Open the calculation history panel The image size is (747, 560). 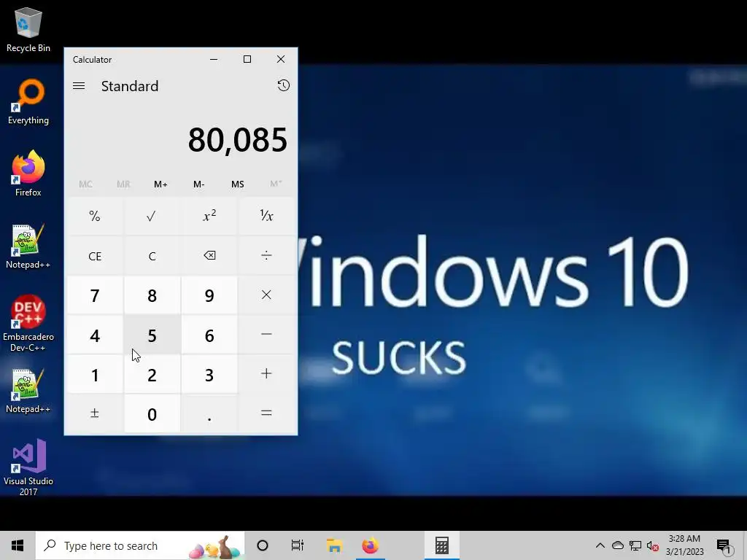click(x=284, y=86)
